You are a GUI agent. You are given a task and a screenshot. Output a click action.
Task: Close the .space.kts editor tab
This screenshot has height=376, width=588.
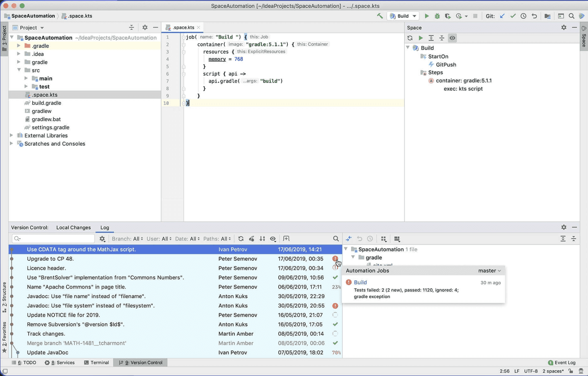[x=199, y=27]
